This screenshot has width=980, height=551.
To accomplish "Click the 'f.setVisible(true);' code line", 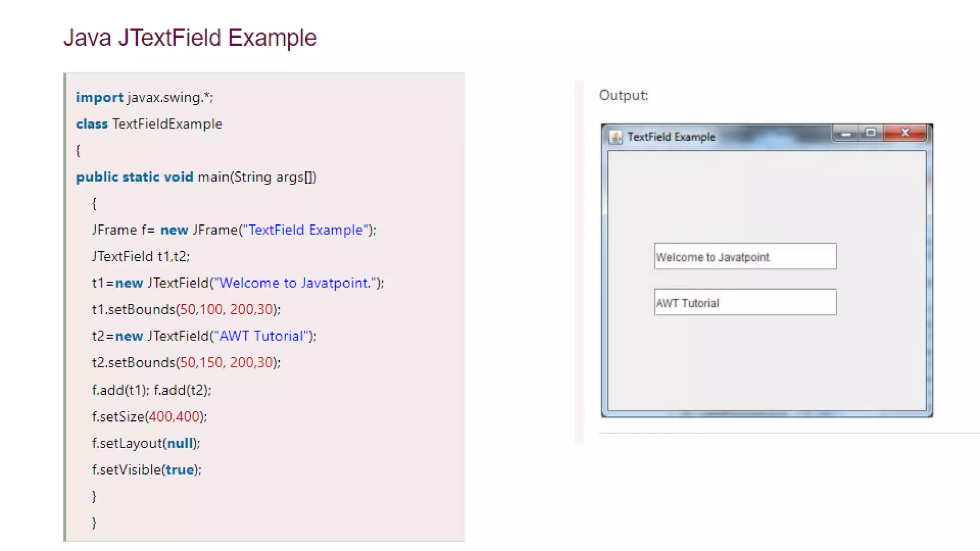I will point(146,470).
